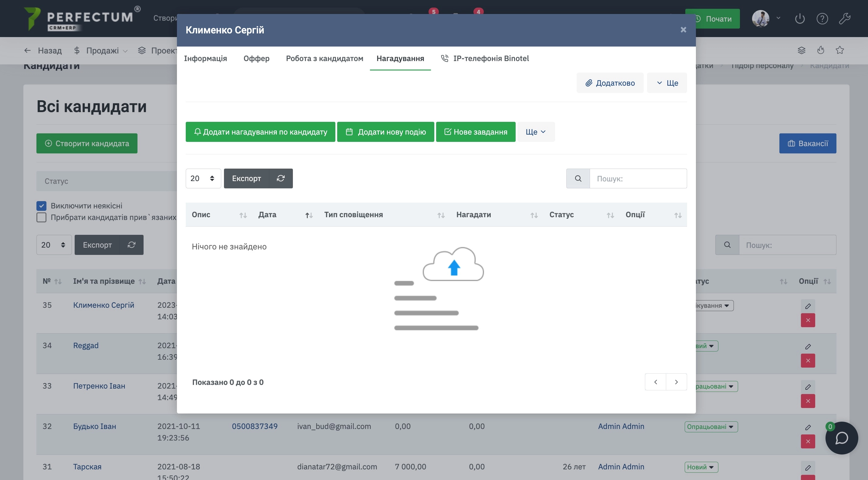Open the help question-mark icon
Screen dimensions: 868x480
click(822, 19)
